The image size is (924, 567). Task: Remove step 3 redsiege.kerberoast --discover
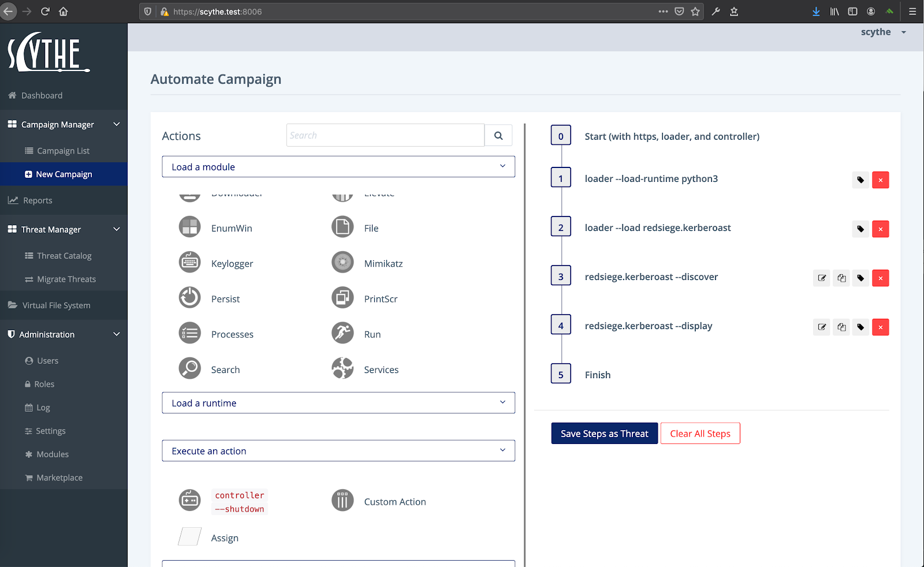pyautogui.click(x=881, y=278)
